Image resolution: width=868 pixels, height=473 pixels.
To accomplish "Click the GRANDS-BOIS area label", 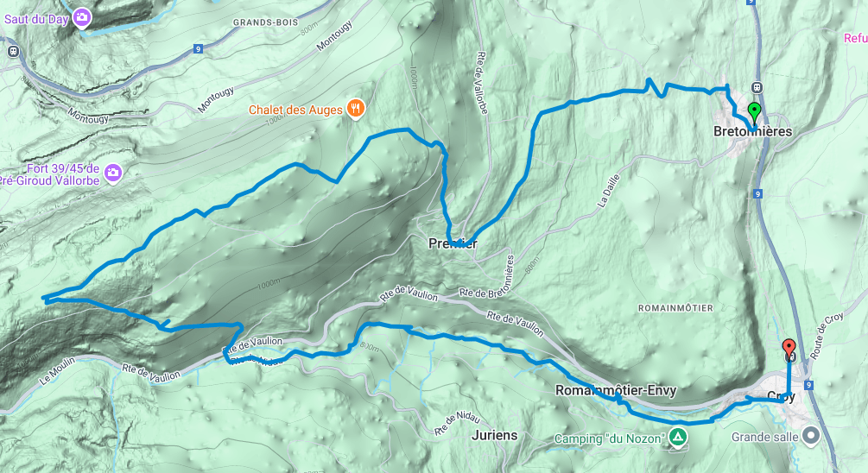I will (265, 22).
